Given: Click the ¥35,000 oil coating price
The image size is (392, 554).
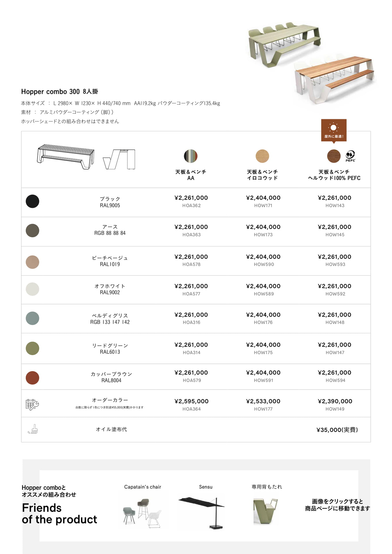Looking at the screenshot, I should pyautogui.click(x=337, y=430).
